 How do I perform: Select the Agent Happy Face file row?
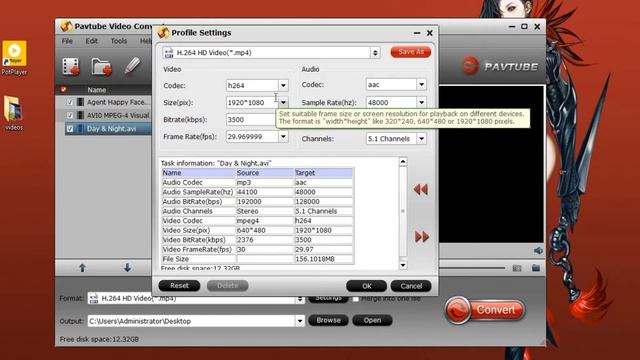point(108,102)
